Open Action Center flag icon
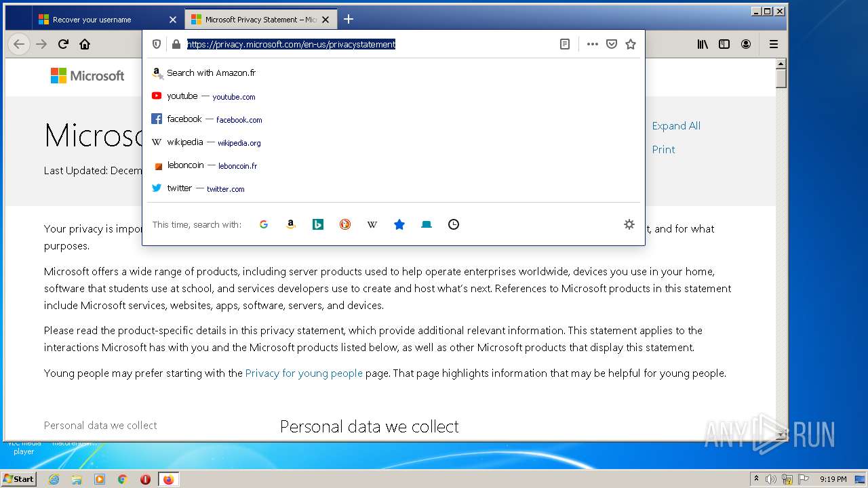 pyautogui.click(x=804, y=479)
